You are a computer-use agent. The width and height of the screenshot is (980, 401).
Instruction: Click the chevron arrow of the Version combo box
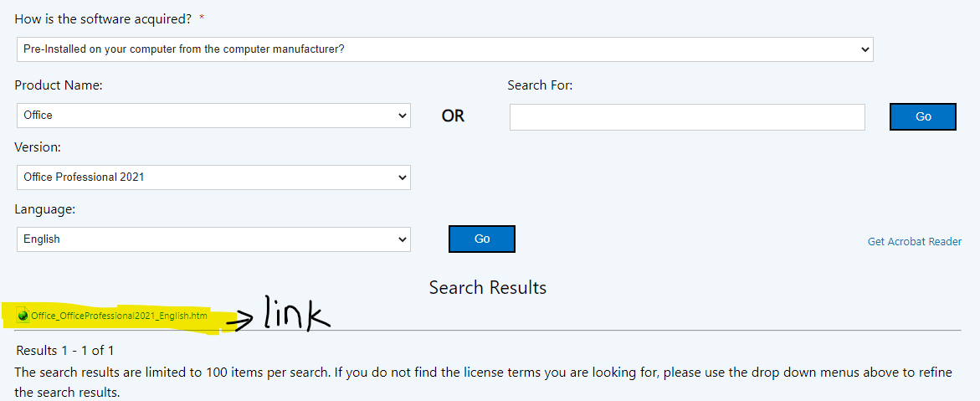[x=402, y=177]
